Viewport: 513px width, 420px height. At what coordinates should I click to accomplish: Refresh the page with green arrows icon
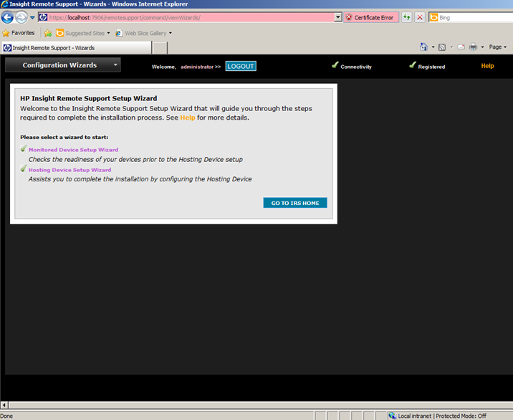click(407, 17)
